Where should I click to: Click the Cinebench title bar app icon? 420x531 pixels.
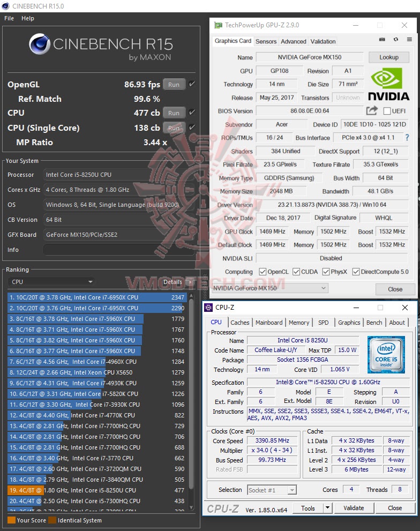coord(5,6)
